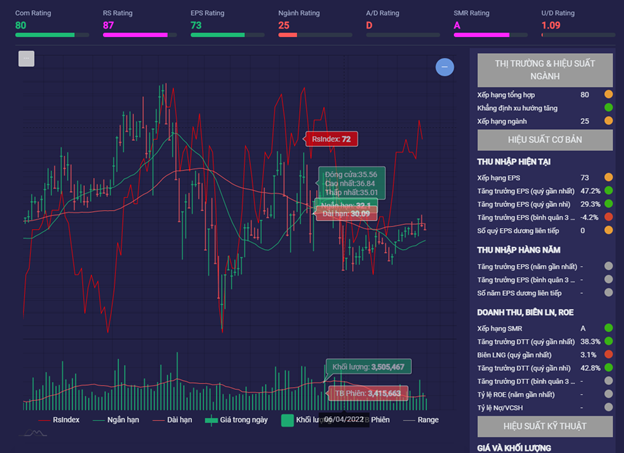Image resolution: width=624 pixels, height=453 pixels.
Task: Click the gray square button at chart top-left
Action: [27, 58]
